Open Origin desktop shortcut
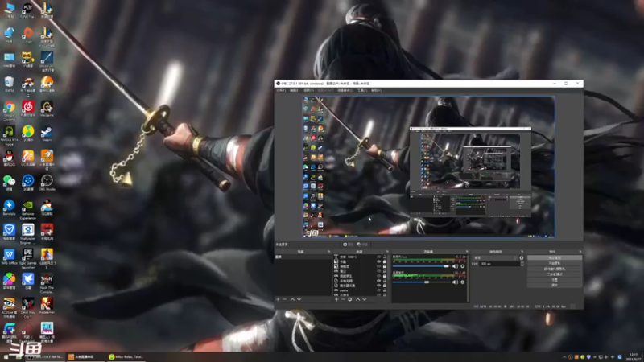644x362 pixels. point(28,35)
